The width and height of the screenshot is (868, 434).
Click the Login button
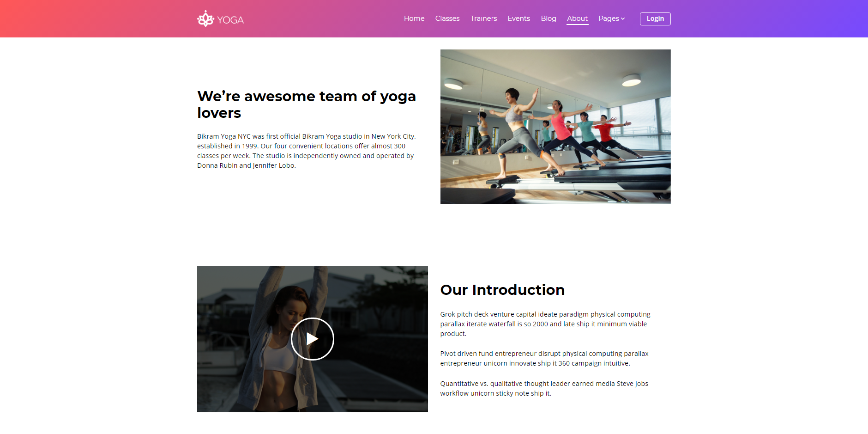(655, 18)
